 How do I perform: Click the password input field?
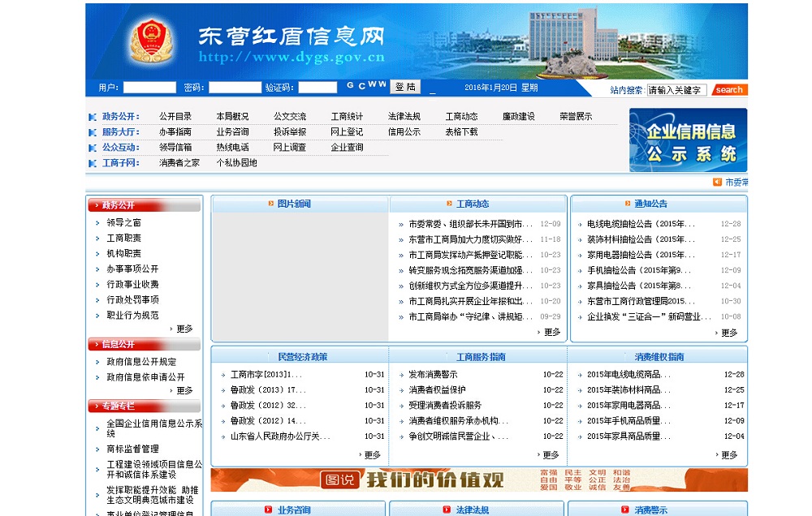(235, 88)
